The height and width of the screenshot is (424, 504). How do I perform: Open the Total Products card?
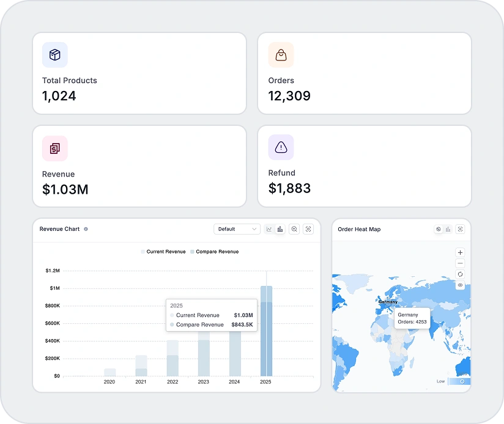(139, 73)
